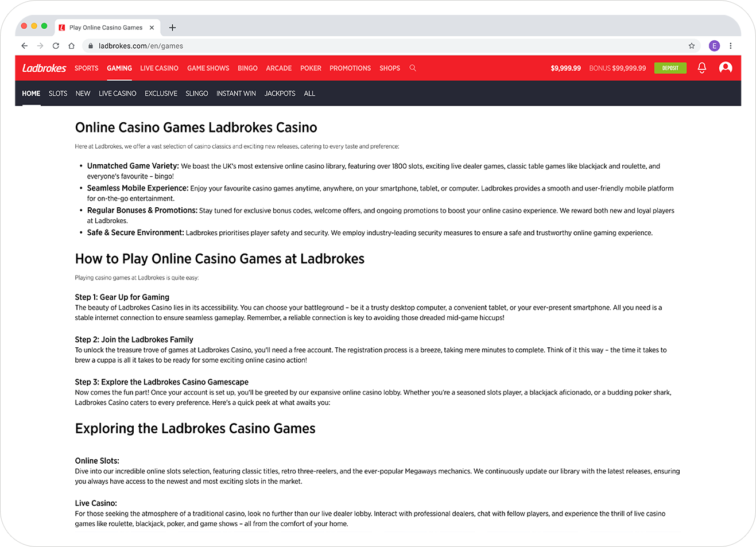
Task: Click the Step 1: Gear Up for Gaming text
Action: coord(122,297)
